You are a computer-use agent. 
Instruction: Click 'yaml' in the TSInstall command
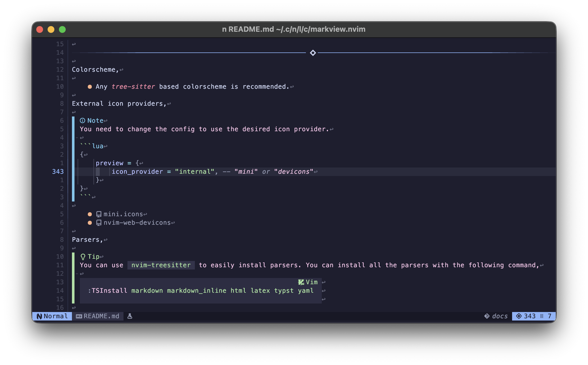click(306, 291)
